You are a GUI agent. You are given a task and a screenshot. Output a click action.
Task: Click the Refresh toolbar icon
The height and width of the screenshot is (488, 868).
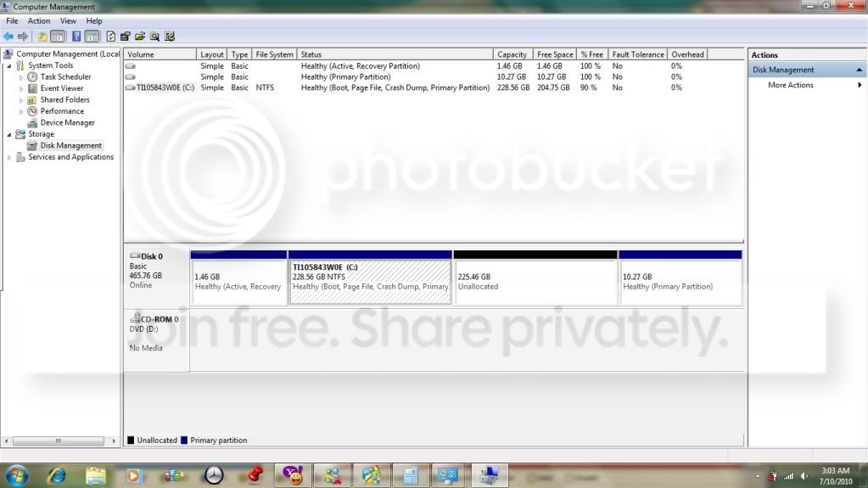coord(110,36)
